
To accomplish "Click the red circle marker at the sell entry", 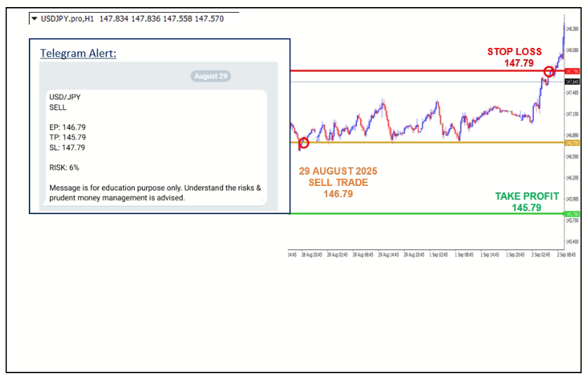I will (x=304, y=143).
